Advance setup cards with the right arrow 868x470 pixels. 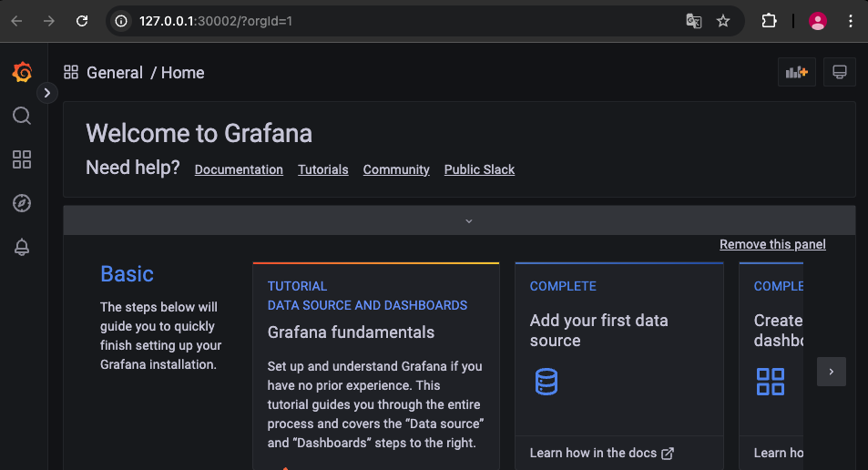(x=831, y=372)
